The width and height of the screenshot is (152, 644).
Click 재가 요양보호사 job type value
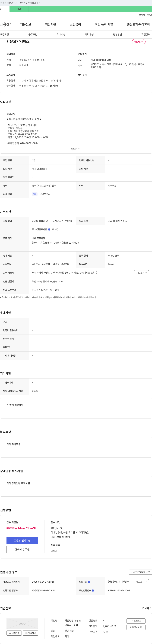click(39, 169)
